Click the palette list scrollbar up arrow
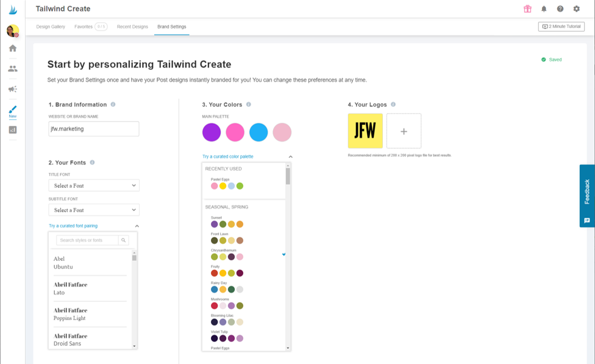The image size is (595, 364). click(x=288, y=165)
